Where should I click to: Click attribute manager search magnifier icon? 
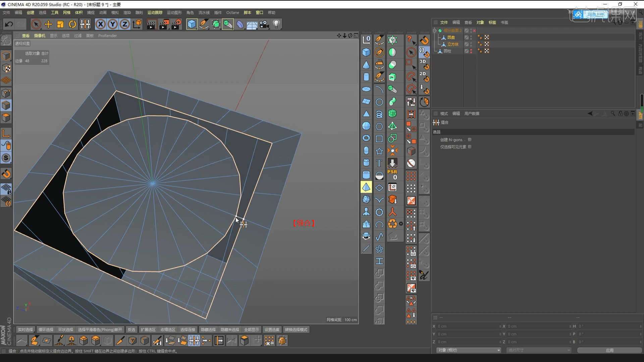coord(613,113)
